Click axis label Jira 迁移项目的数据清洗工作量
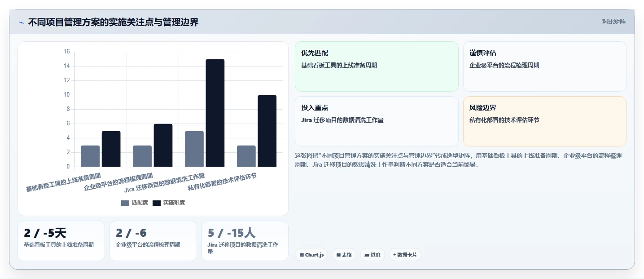The height and width of the screenshot is (279, 644). point(164,182)
